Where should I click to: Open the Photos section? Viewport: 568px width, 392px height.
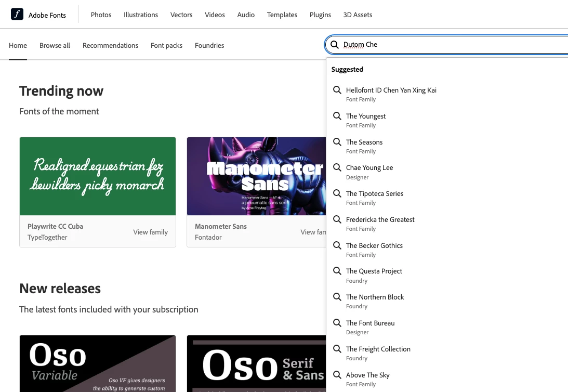coord(101,15)
